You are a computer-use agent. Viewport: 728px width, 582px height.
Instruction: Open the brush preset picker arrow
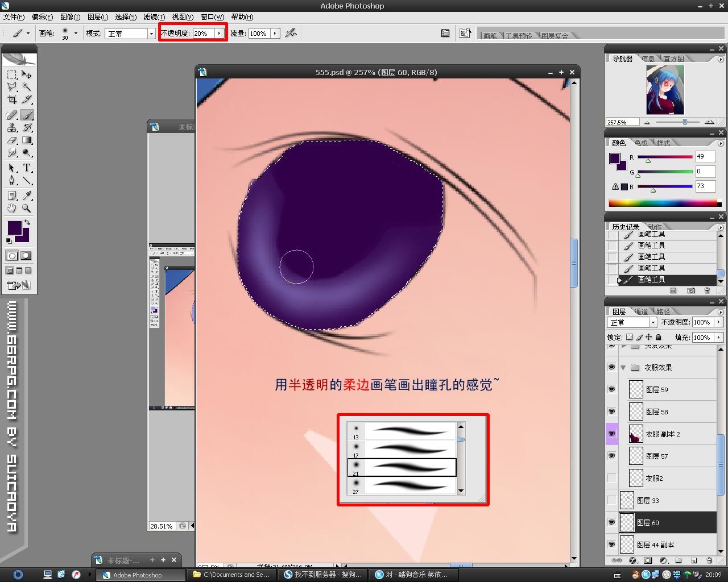click(x=76, y=34)
